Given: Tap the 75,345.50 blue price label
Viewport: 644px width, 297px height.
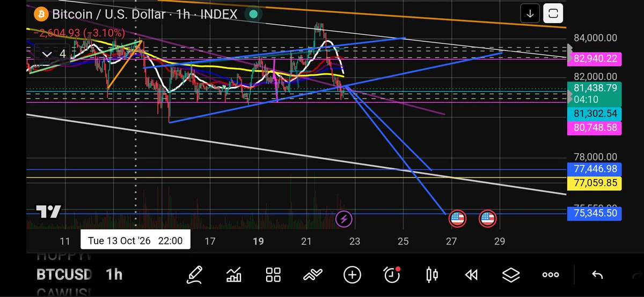Looking at the screenshot, I should coord(595,214).
